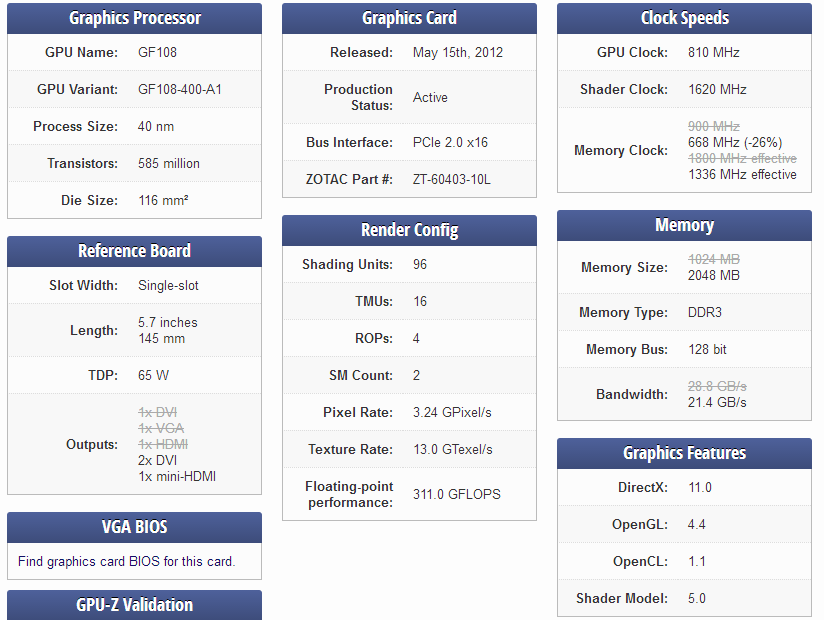Click the Memory section header
The image size is (824, 620).
tap(684, 225)
